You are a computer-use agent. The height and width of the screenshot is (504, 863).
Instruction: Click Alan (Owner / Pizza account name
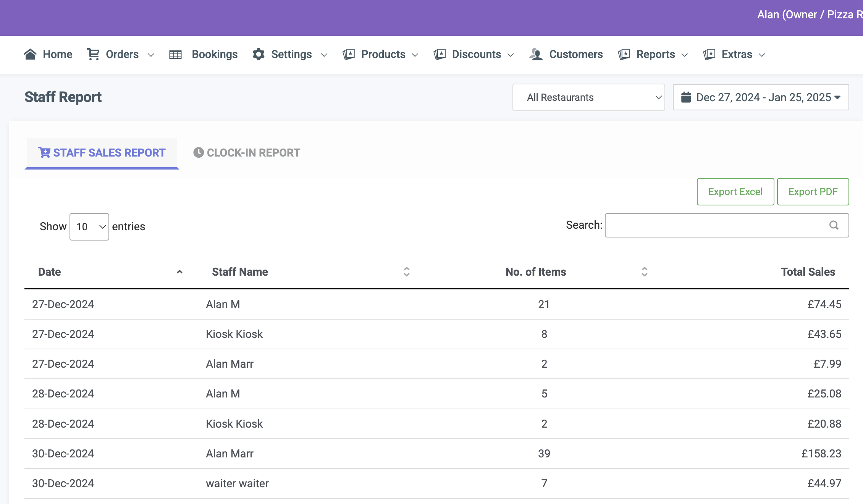click(x=810, y=15)
